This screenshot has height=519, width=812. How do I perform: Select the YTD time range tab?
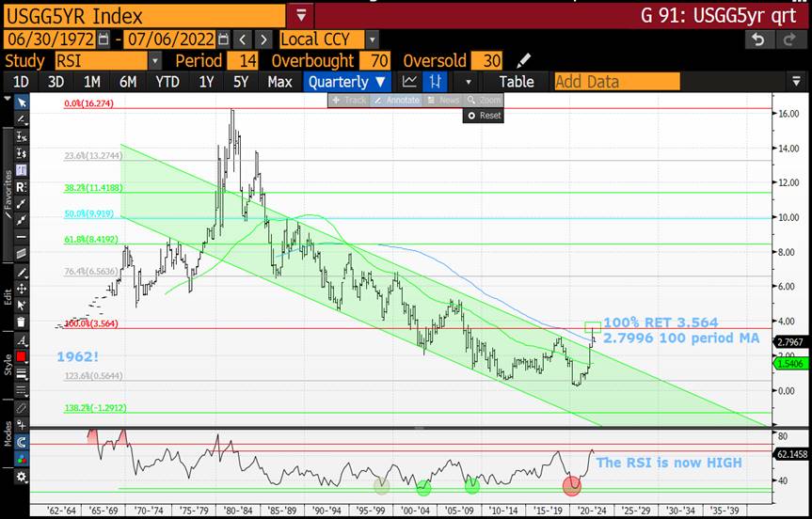point(167,82)
